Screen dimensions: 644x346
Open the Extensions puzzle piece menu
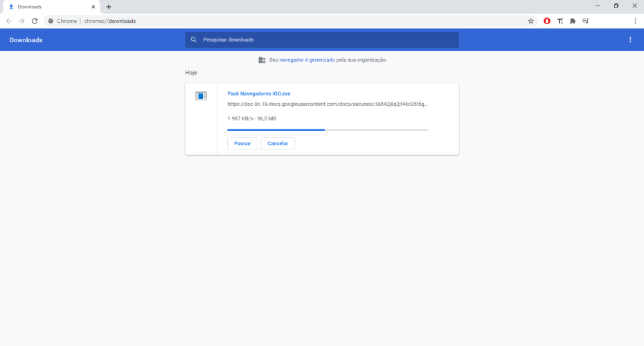[573, 21]
